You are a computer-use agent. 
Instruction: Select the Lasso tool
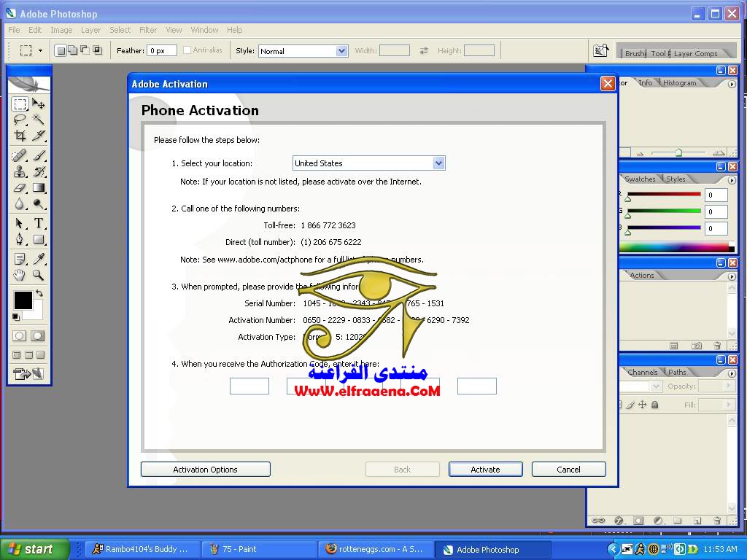click(20, 120)
